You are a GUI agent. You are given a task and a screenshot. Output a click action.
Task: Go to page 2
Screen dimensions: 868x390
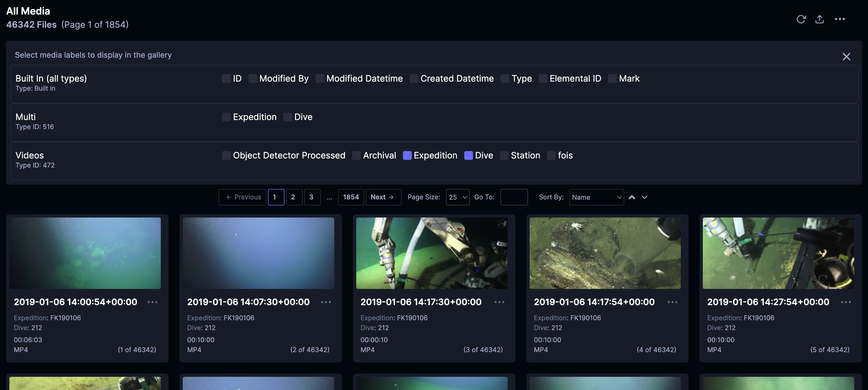pyautogui.click(x=293, y=197)
